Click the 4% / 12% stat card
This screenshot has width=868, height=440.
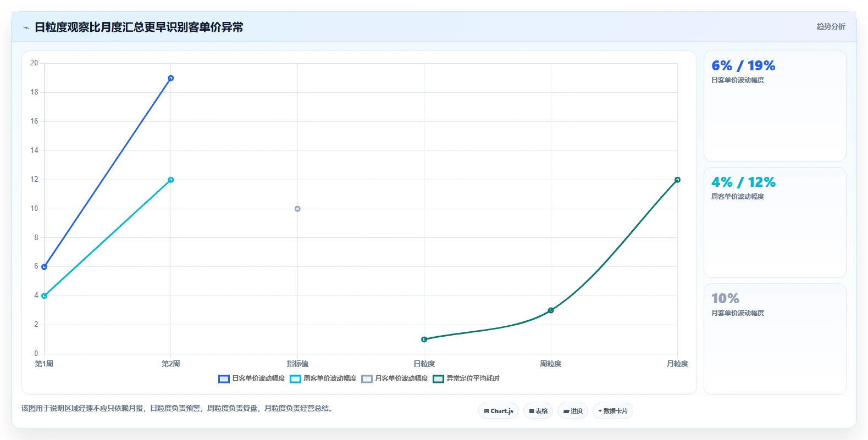click(775, 222)
